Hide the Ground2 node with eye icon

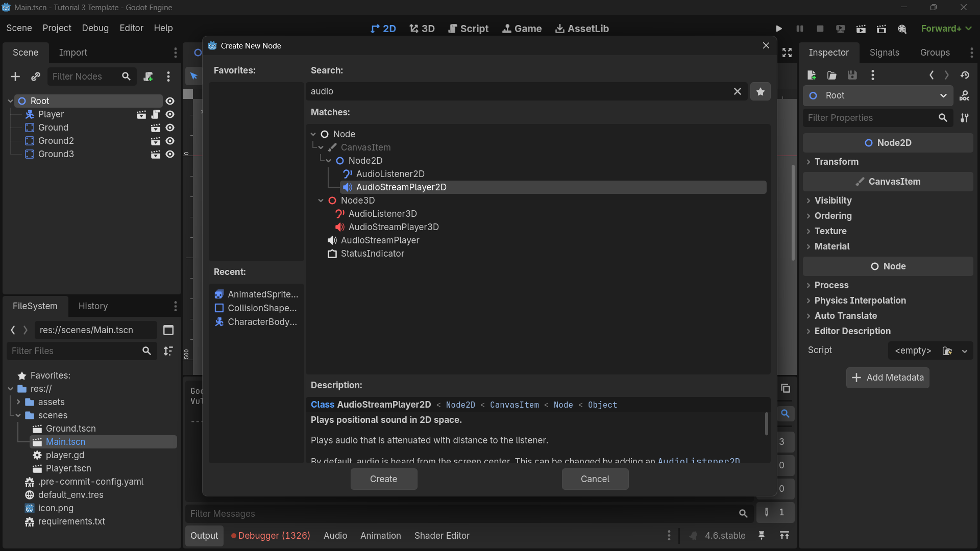170,141
